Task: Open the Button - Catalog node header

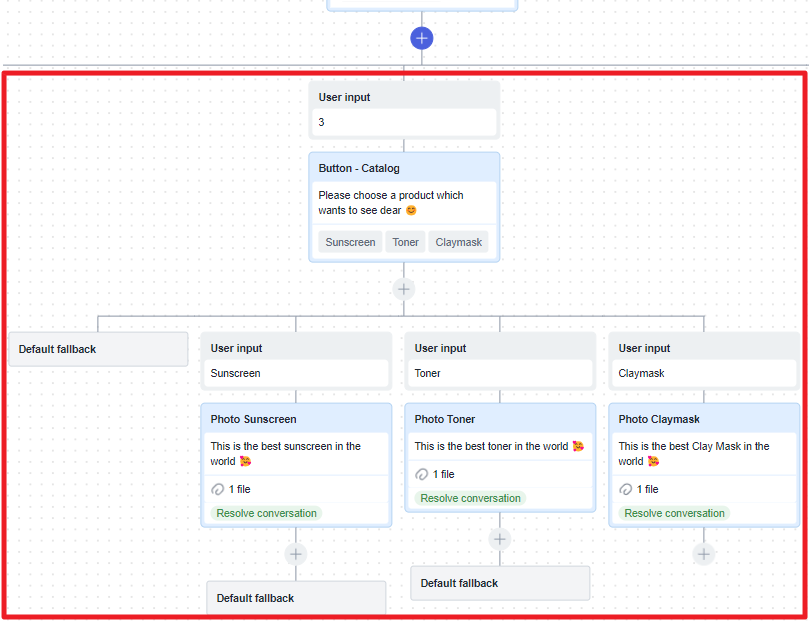Action: coord(404,168)
